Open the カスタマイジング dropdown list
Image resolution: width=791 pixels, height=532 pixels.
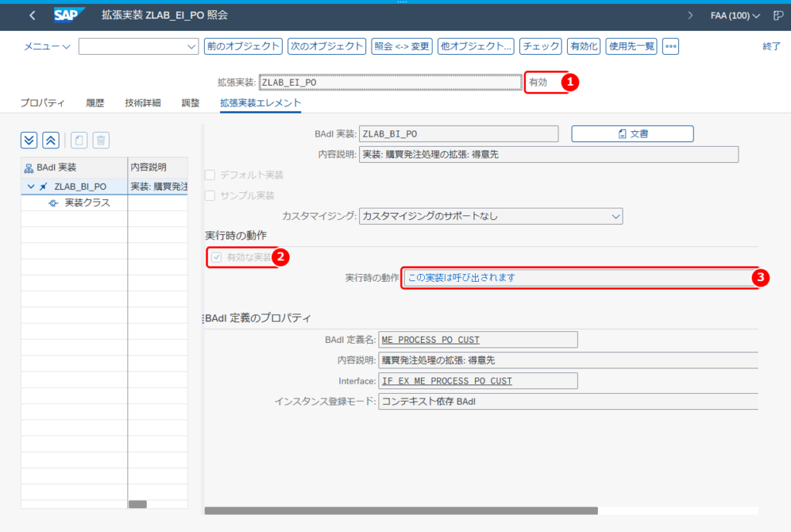(x=616, y=216)
